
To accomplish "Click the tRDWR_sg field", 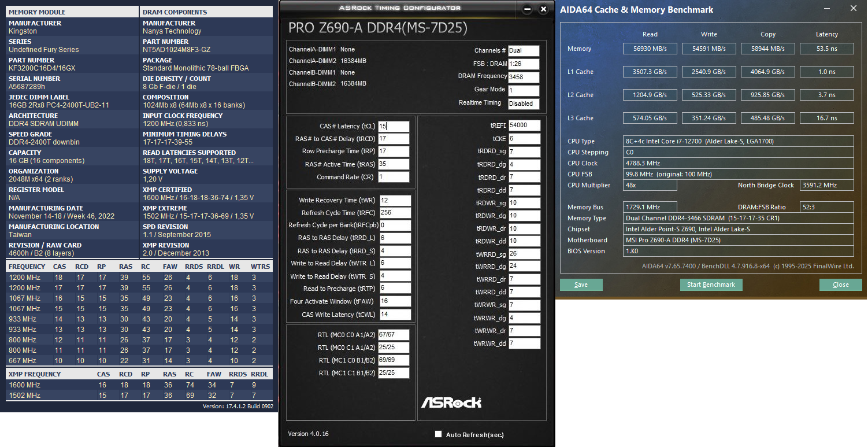I will pos(525,203).
